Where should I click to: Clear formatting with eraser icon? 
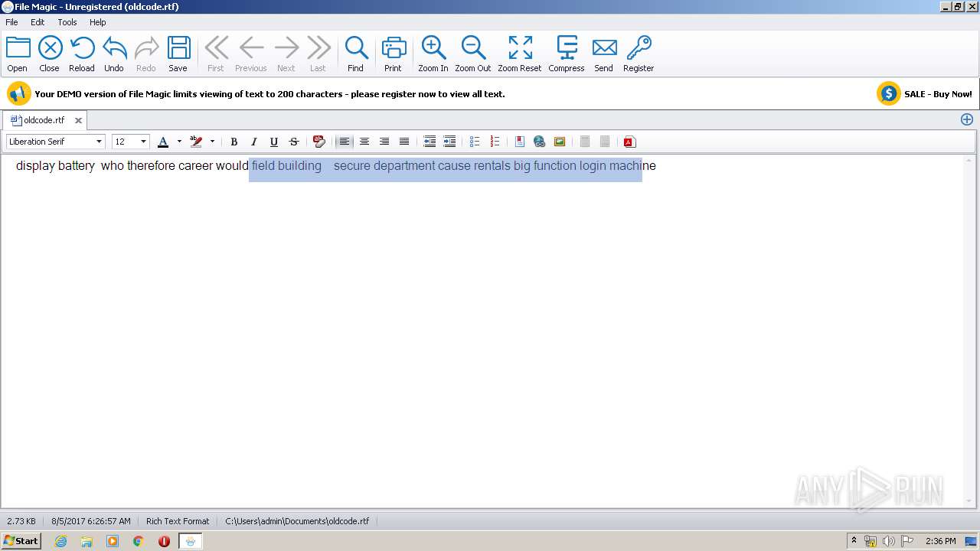point(319,142)
